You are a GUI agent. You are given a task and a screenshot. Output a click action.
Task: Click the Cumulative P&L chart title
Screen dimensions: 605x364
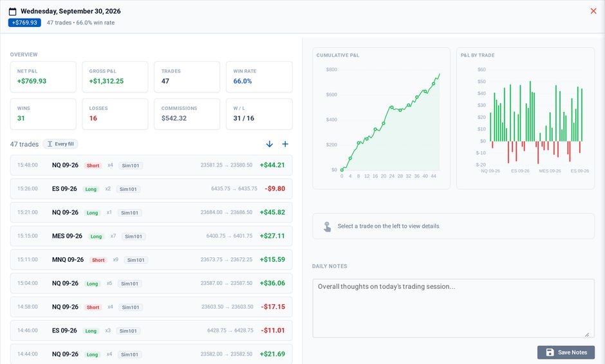point(338,55)
